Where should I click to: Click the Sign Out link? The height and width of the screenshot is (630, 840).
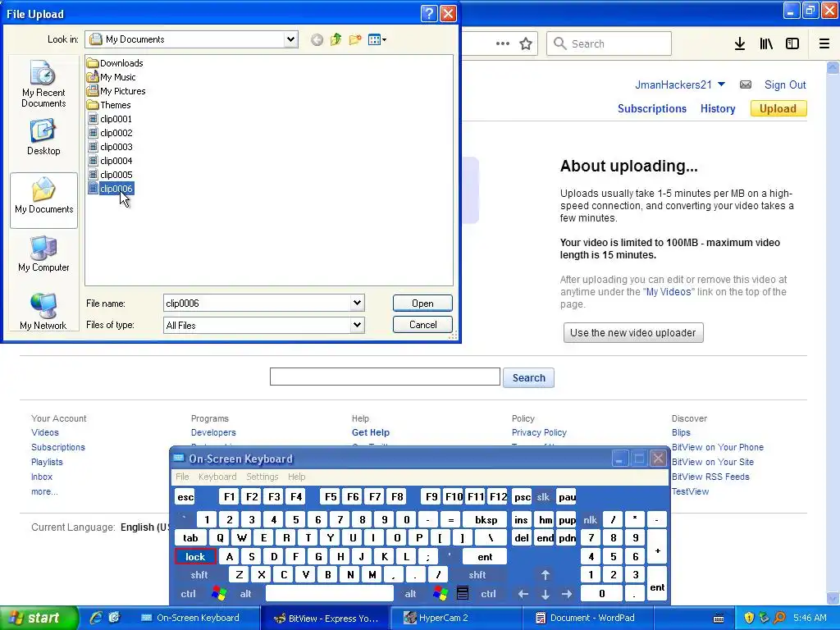coord(785,84)
